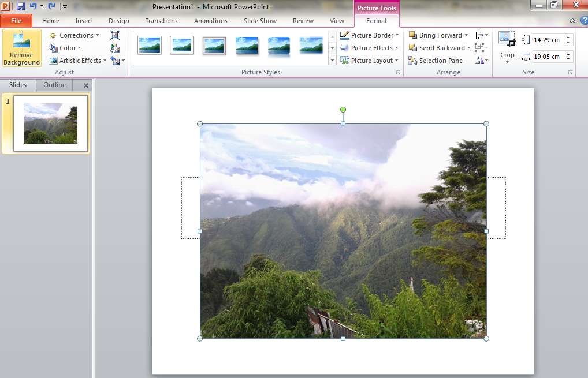
Task: Select the Slides pane tab
Action: click(x=18, y=85)
